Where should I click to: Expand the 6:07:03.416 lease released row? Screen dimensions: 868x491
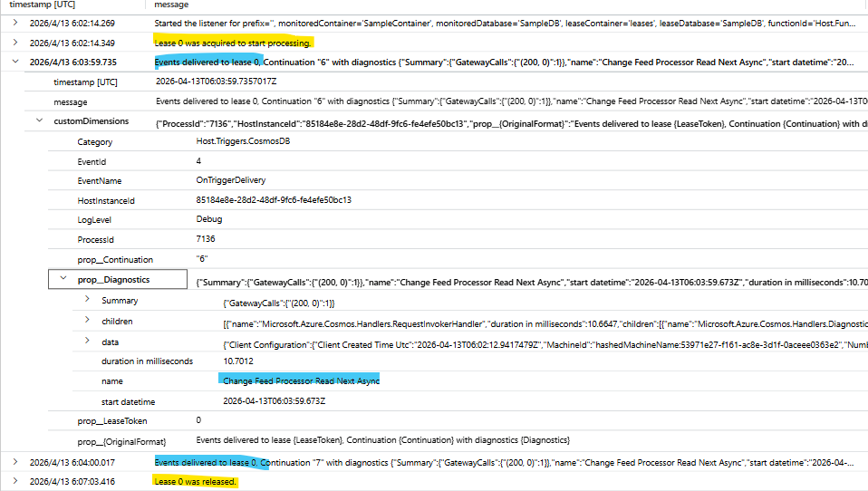[x=15, y=482]
